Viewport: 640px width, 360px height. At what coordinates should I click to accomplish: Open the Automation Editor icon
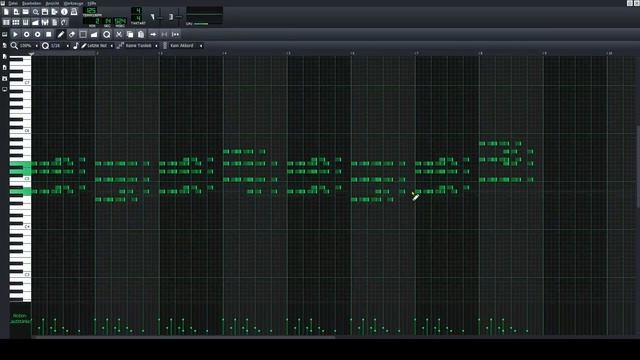36,22
